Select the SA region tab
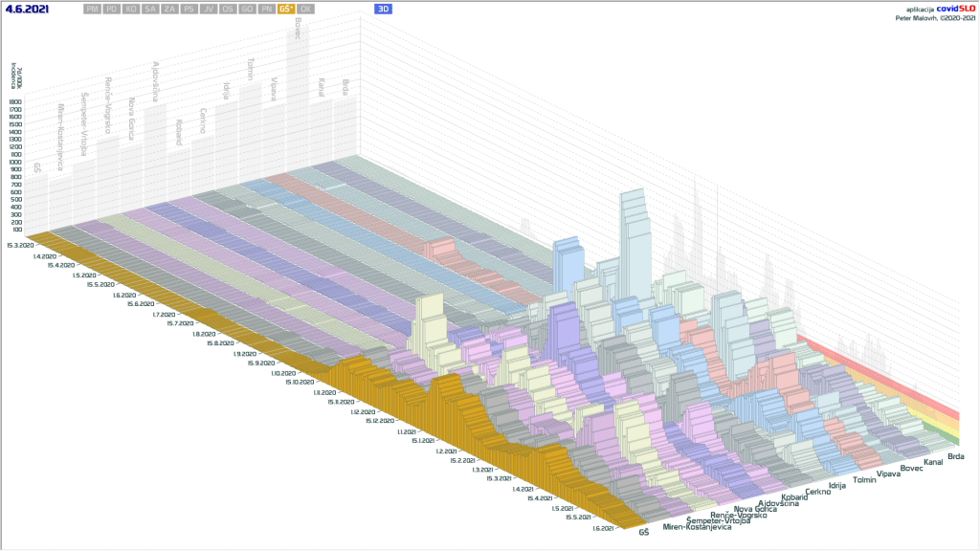 (150, 9)
